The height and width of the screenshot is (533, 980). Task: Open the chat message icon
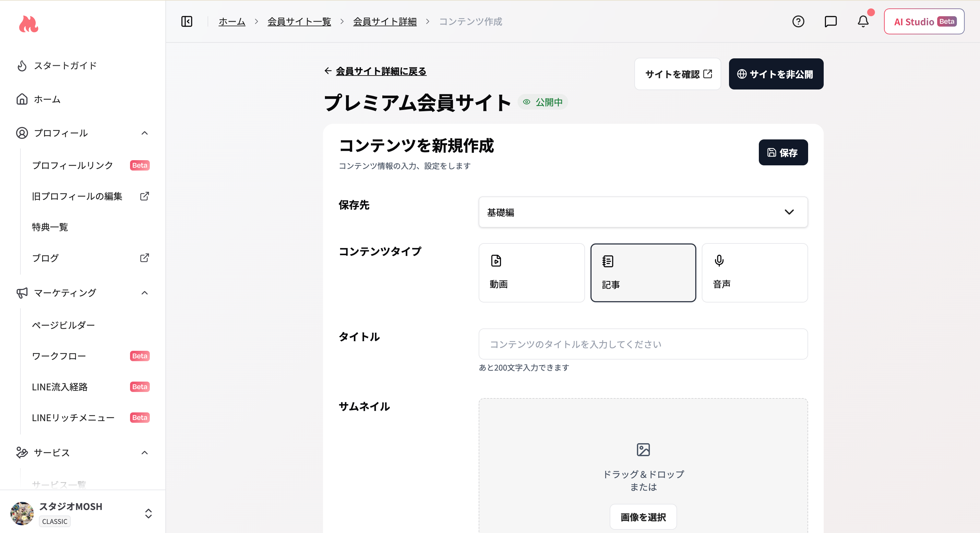[831, 21]
